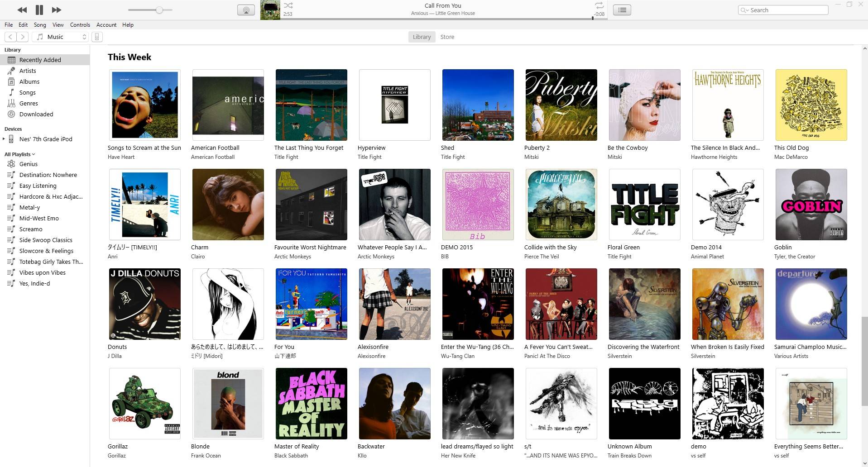
Task: Click the Mid-West Emo playlist icon
Action: pyautogui.click(x=11, y=218)
